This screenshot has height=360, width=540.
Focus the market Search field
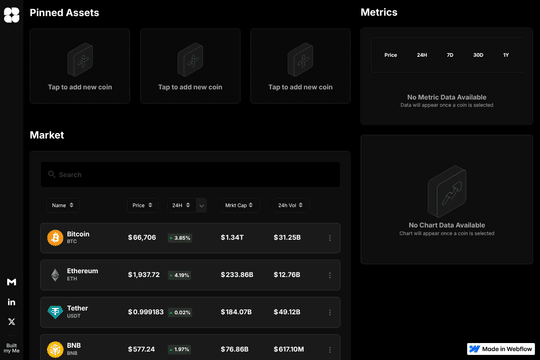(x=190, y=175)
